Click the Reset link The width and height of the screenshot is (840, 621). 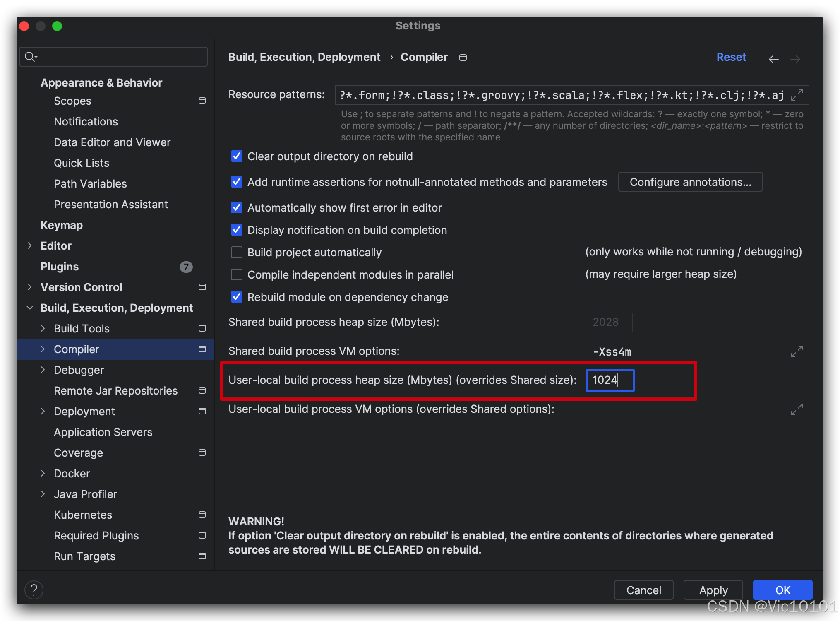click(x=731, y=57)
